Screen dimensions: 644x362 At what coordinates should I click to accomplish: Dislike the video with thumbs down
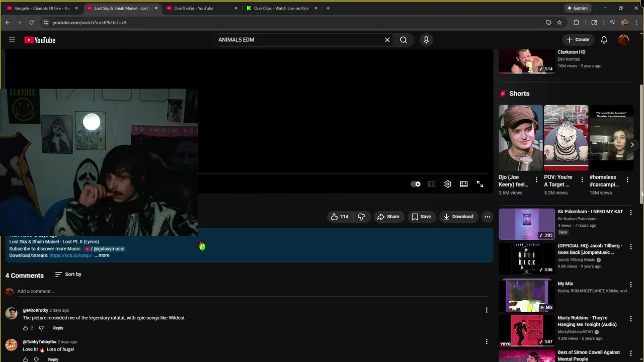click(x=361, y=217)
